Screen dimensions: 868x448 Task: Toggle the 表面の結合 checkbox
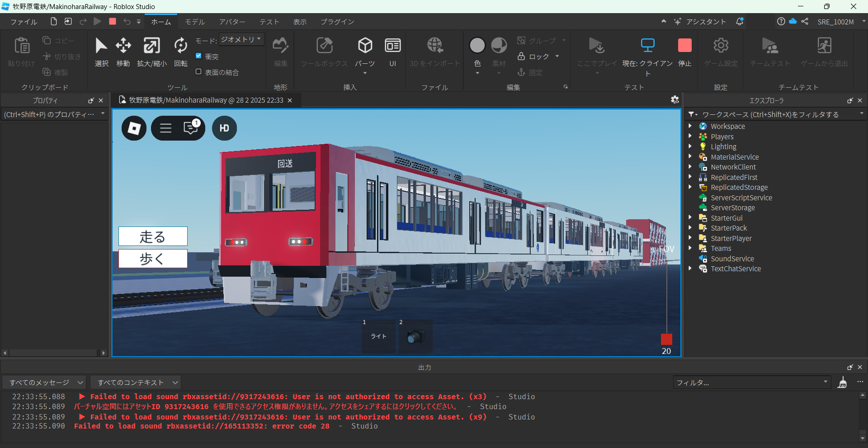198,71
